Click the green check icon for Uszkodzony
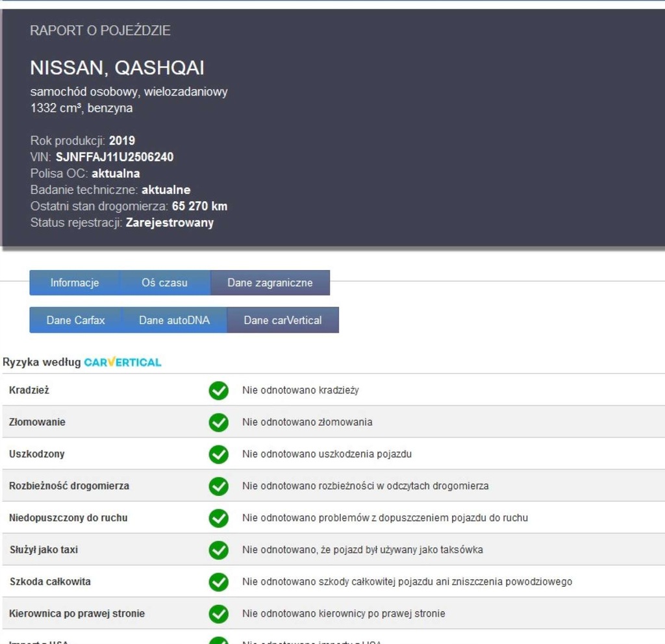 click(218, 454)
